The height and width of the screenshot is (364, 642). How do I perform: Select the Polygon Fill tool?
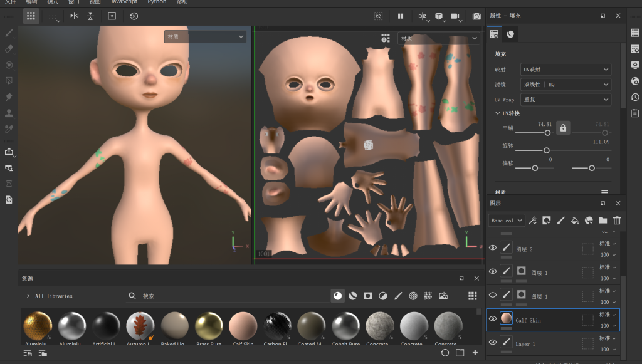[9, 81]
